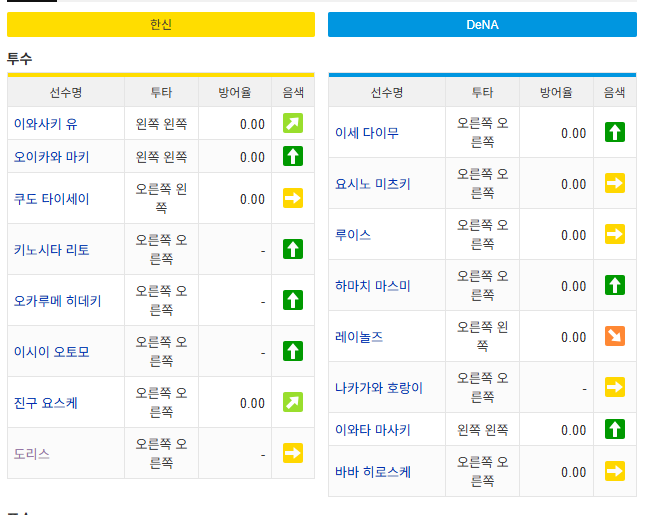Open player 진구 요스케 link

pyautogui.click(x=46, y=403)
